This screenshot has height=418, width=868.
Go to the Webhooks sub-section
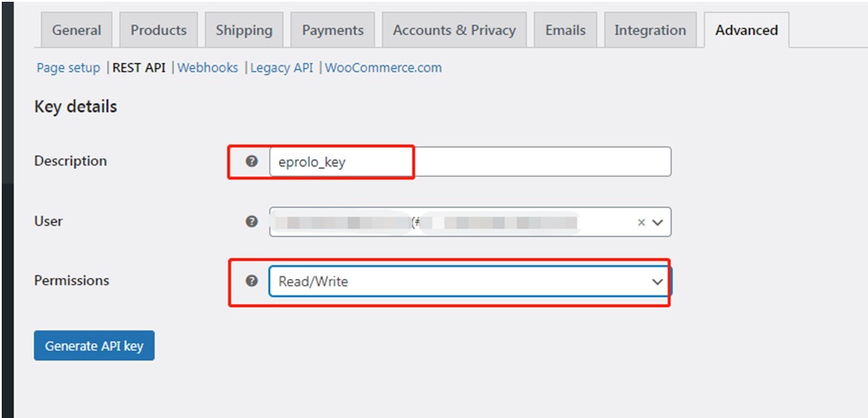[x=207, y=68]
